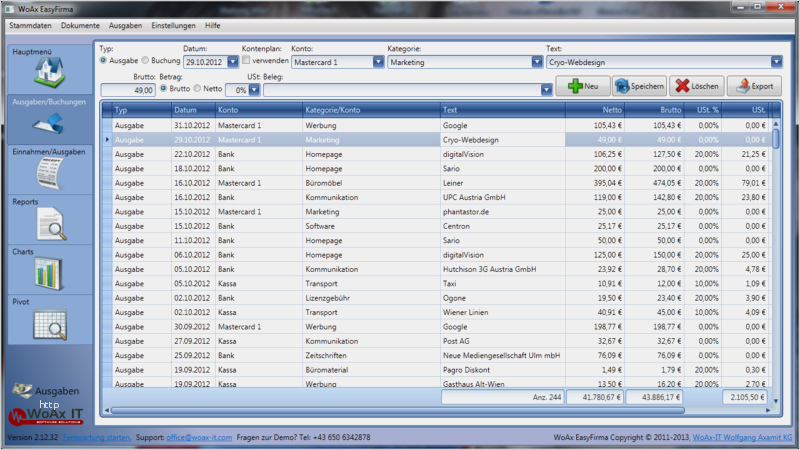The image size is (800, 450).
Task: Expand the Kategorie Marketing dropdown
Action: click(x=537, y=62)
